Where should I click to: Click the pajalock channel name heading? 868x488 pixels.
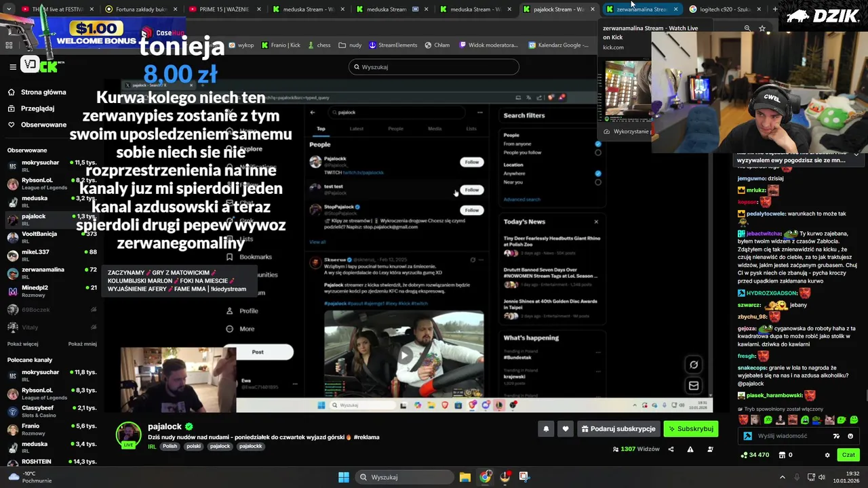click(x=165, y=426)
